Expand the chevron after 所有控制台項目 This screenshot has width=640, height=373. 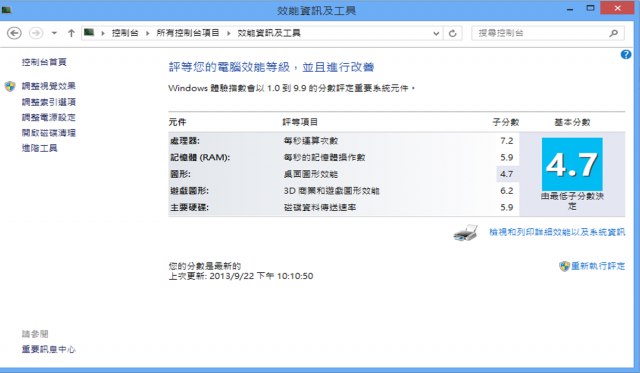point(229,33)
